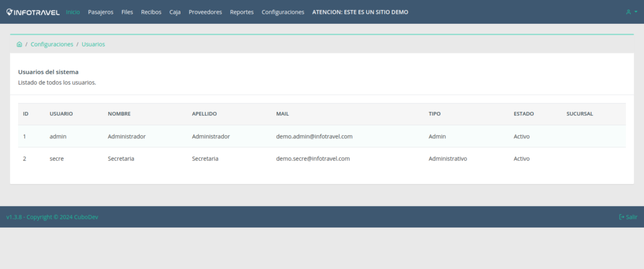Viewport: 644px width, 269px height.
Task: Click 'Listado de todos los usuarios.' text
Action: coord(57,82)
